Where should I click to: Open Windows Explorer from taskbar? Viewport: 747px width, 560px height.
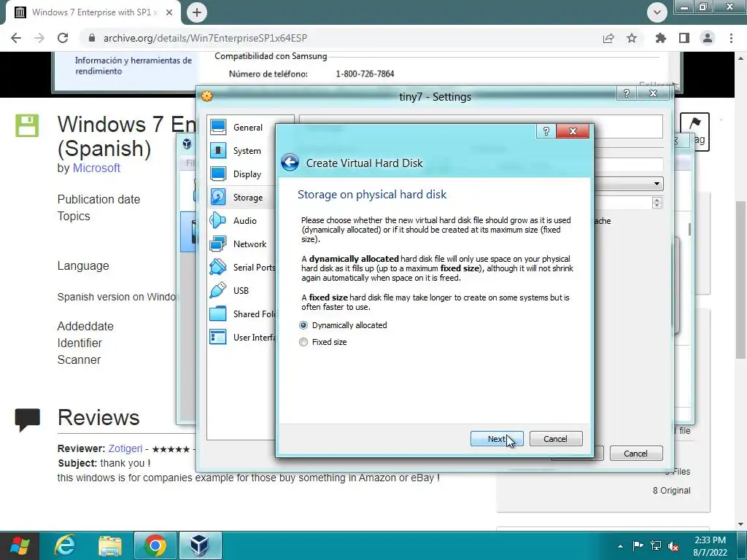pyautogui.click(x=110, y=545)
